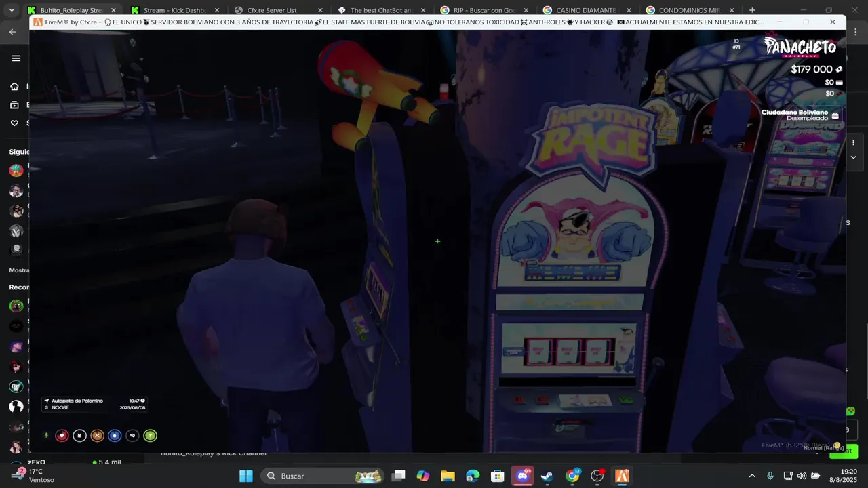This screenshot has height=488, width=868.
Task: Open the Kick home icon in sidebar
Action: click(x=14, y=86)
